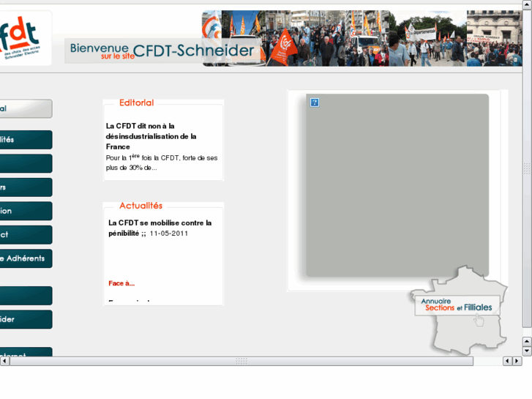The image size is (532, 399).
Task: Select the grey menu button ending in 'al'
Action: [x=26, y=108]
